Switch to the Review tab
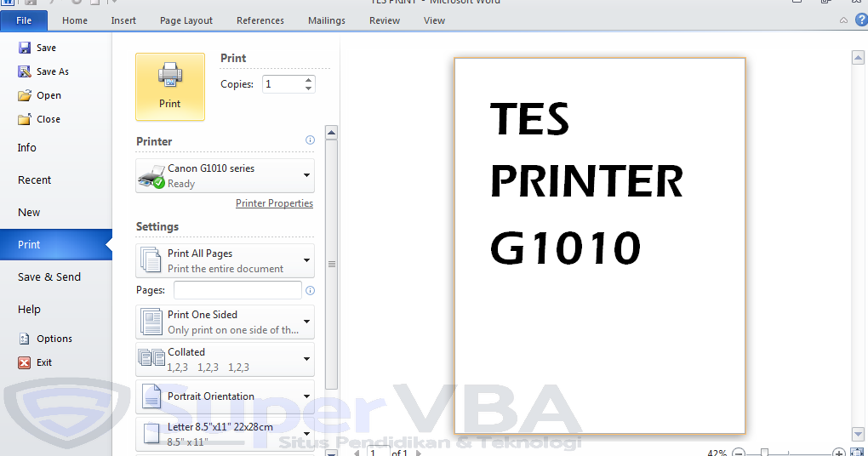This screenshot has width=868, height=456. click(x=385, y=20)
